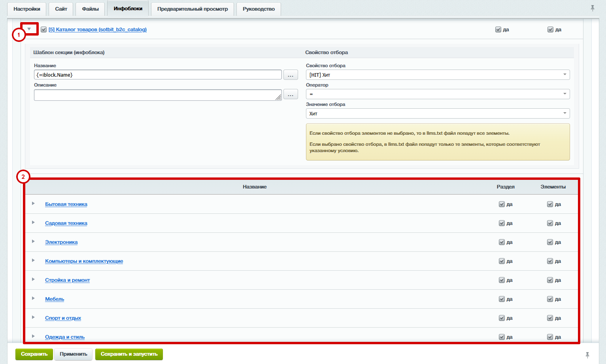606x364 pixels.
Task: Switch to the Настройки tab
Action: pos(27,9)
